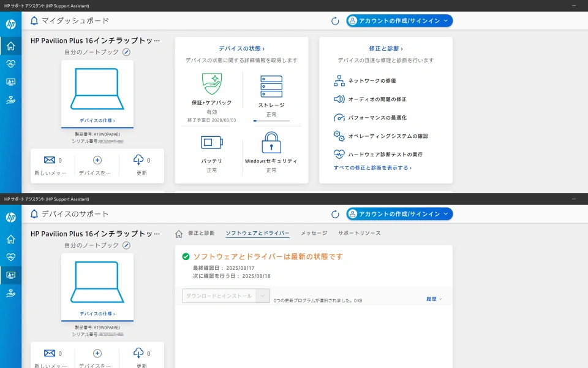Minimize the マイダッシュボード window
This screenshot has width=588, height=368.
point(574,6)
